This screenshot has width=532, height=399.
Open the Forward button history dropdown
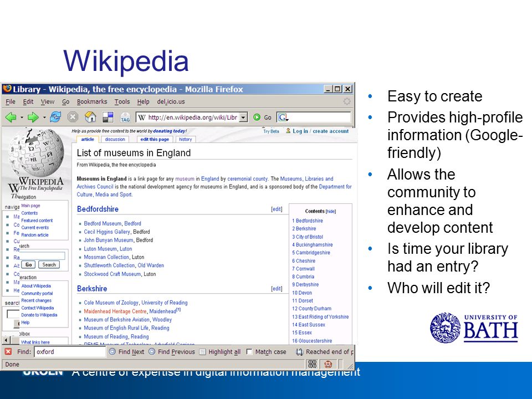point(44,117)
